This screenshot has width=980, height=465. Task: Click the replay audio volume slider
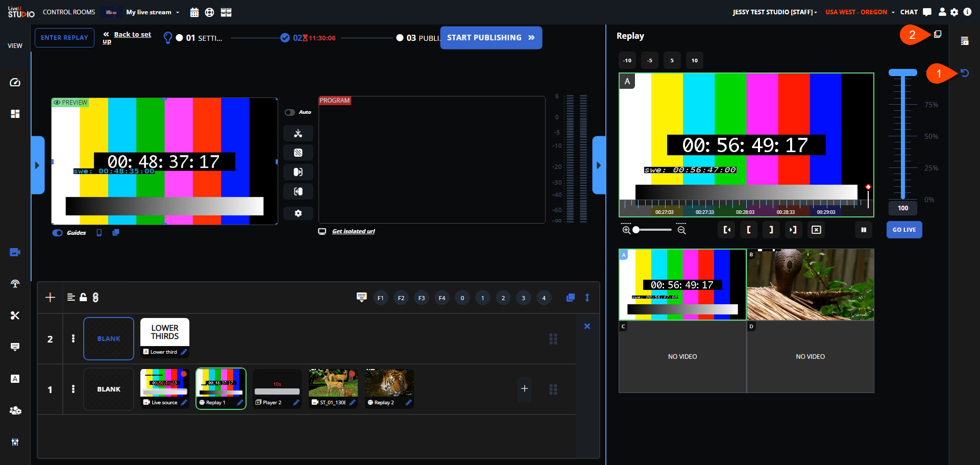[x=902, y=135]
